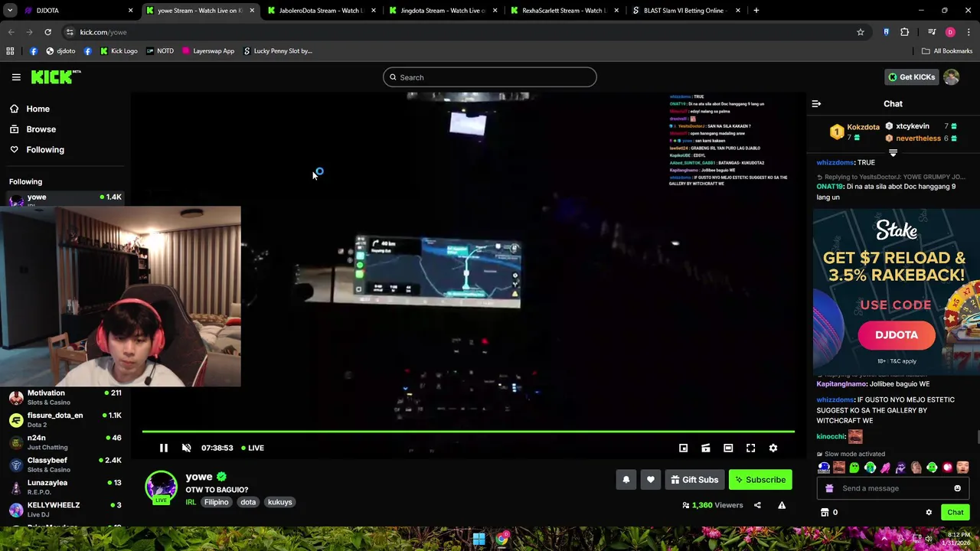
Task: Switch to JaboleroDota Stream tab
Action: click(322, 11)
